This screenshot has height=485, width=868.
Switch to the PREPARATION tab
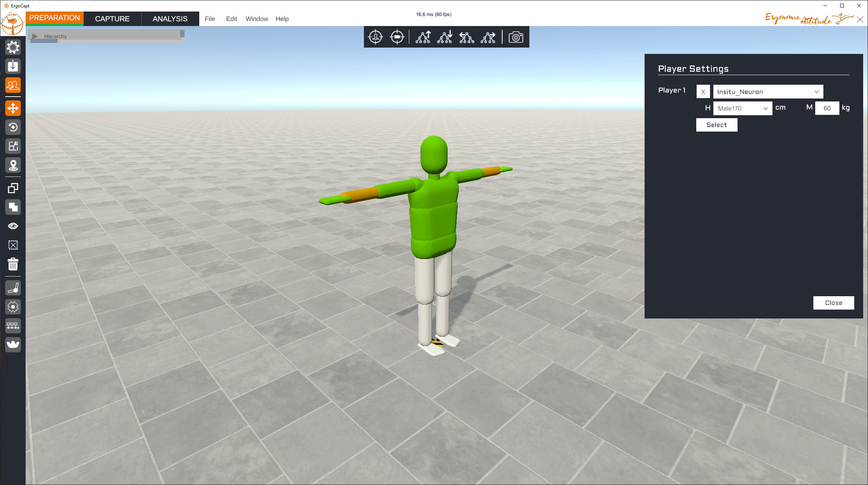[x=55, y=18]
